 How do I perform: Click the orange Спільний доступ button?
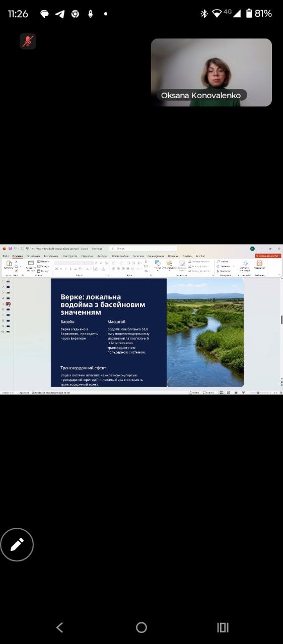click(x=267, y=256)
